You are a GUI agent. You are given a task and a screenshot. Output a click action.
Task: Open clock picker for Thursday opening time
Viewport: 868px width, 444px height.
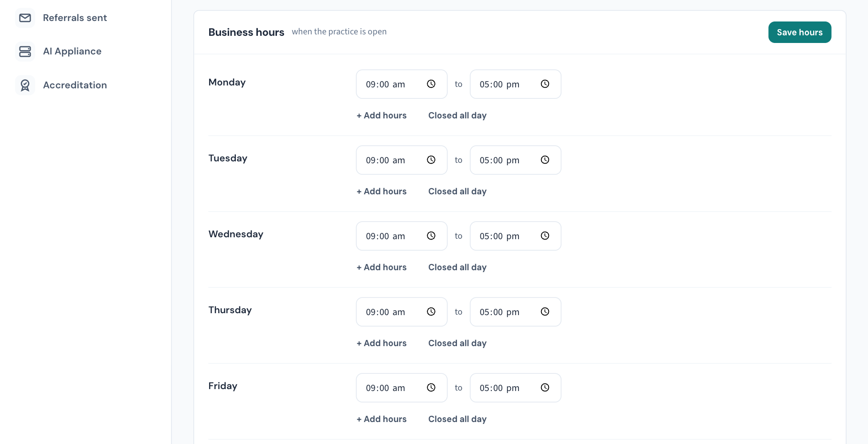(431, 312)
